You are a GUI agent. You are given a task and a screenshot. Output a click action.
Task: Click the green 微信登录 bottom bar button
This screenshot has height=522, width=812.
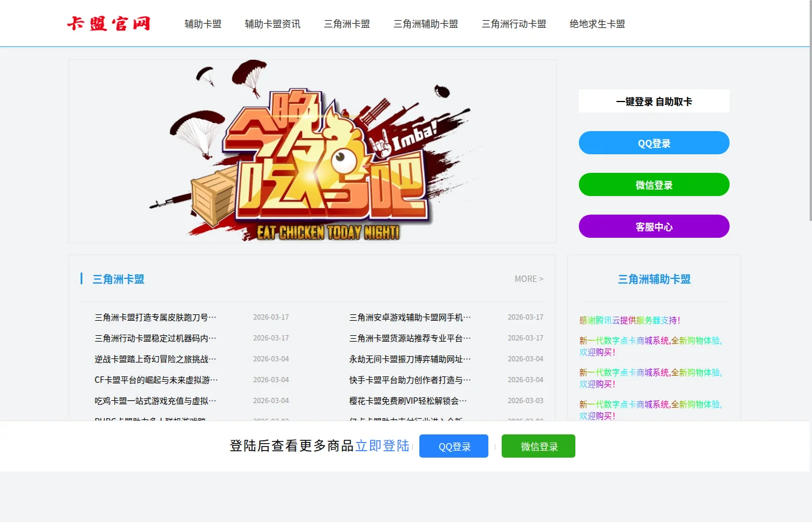click(539, 446)
